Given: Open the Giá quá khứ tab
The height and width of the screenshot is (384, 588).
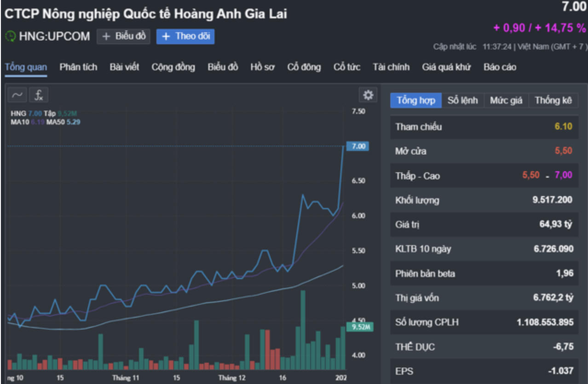Looking at the screenshot, I should pyautogui.click(x=446, y=67).
